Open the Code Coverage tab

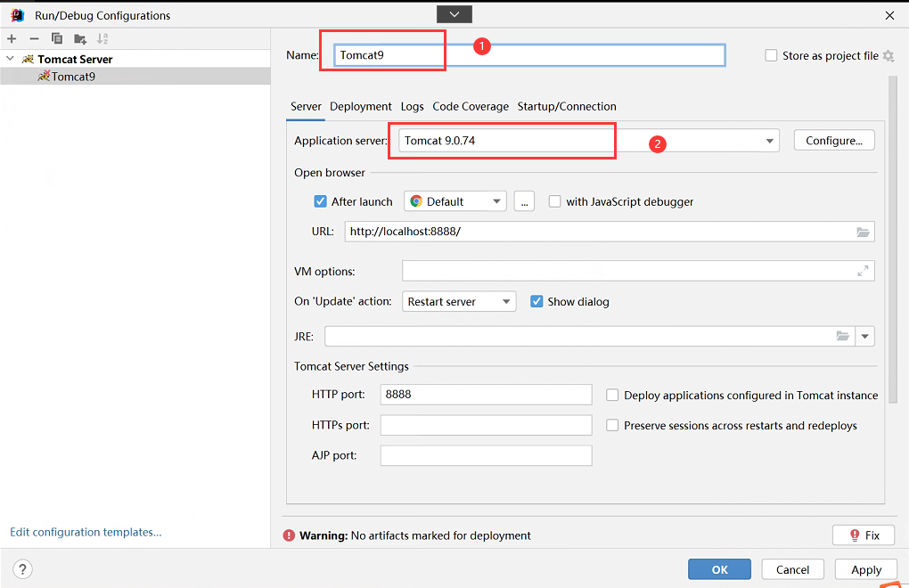pos(471,107)
